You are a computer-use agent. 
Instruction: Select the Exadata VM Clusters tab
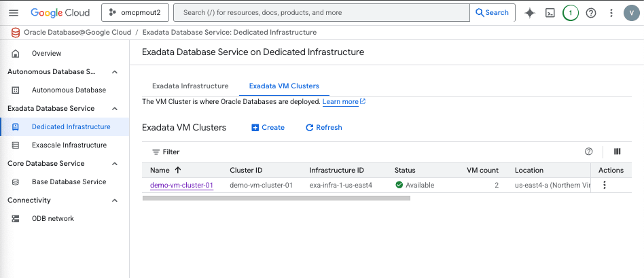[284, 86]
